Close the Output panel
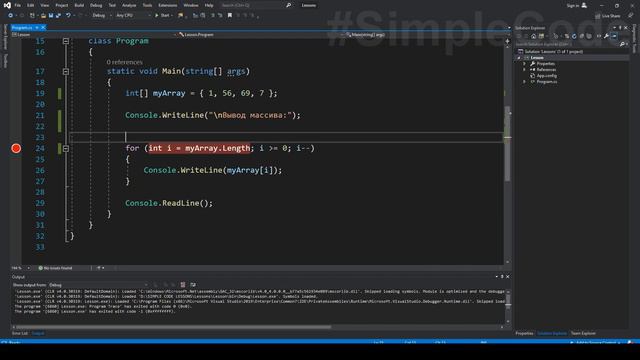 (x=507, y=277)
